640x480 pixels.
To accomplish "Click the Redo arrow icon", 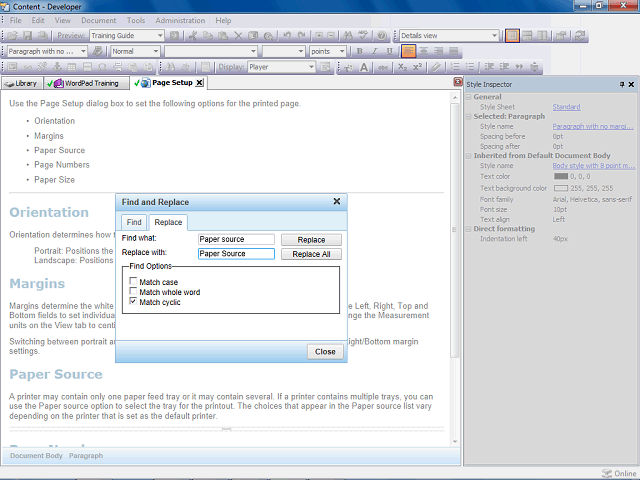I will pos(302,36).
